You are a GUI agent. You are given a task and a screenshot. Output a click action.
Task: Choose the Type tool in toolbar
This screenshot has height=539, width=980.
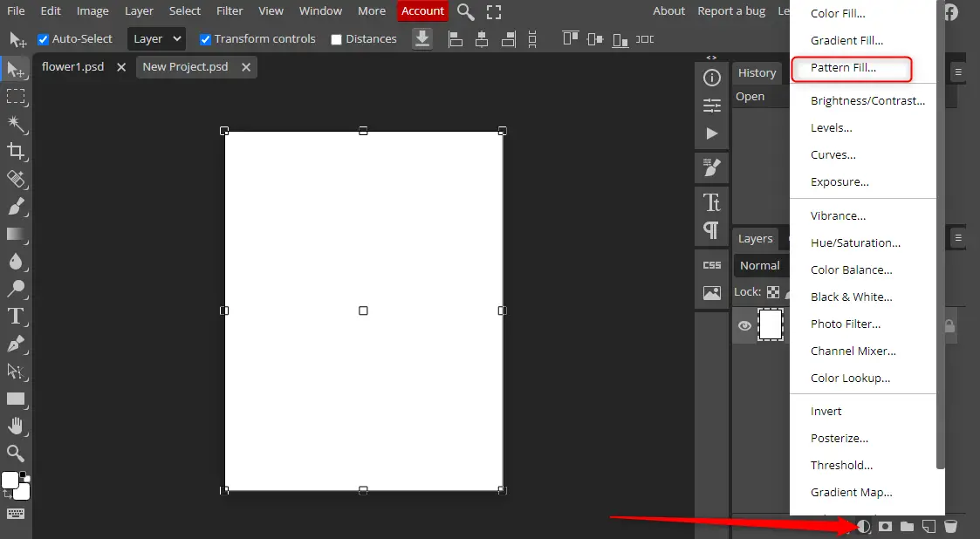click(x=16, y=316)
